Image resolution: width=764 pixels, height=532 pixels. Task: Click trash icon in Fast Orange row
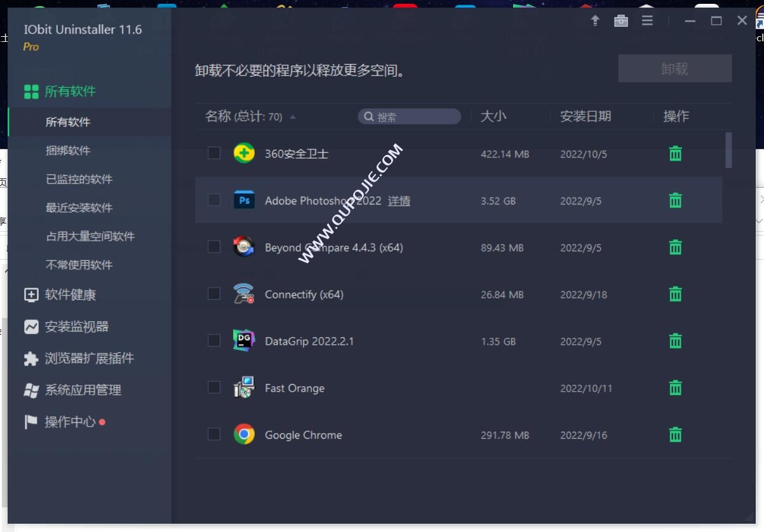coord(675,388)
